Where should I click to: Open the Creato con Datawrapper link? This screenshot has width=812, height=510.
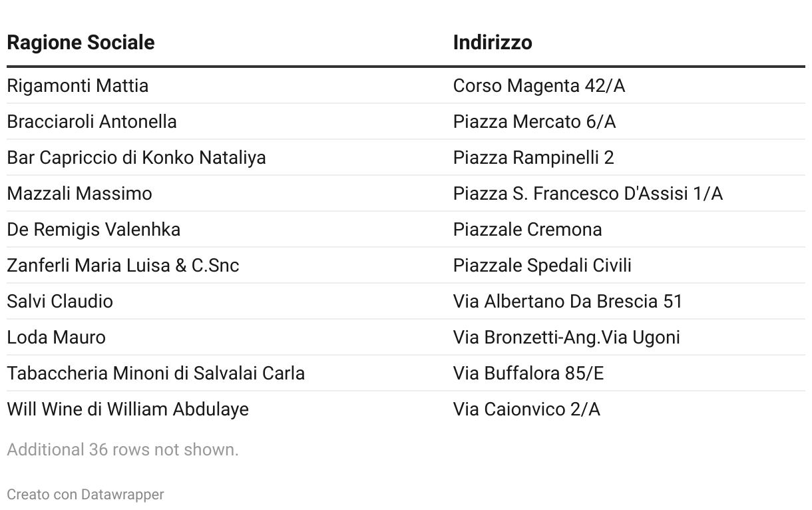pos(85,495)
